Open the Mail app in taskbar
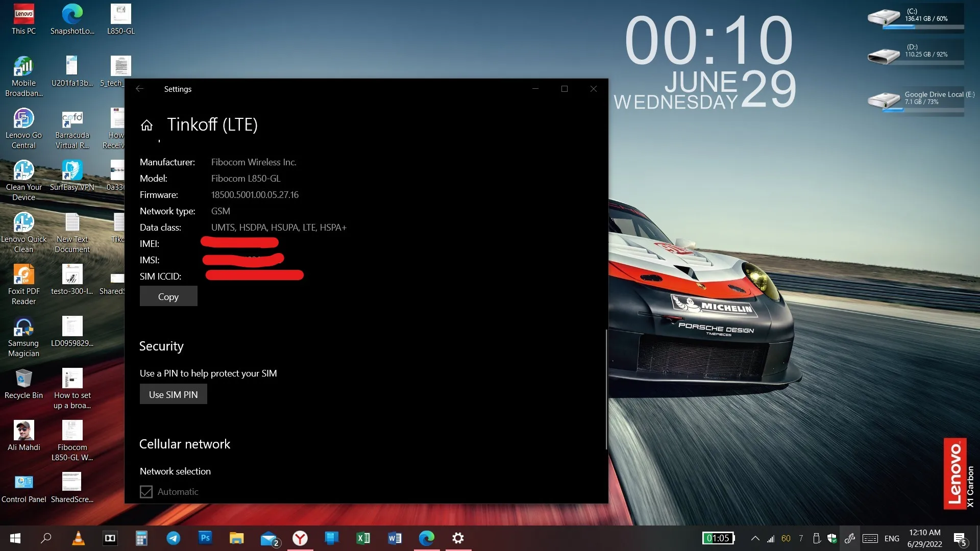This screenshot has width=980, height=551. pos(268,538)
